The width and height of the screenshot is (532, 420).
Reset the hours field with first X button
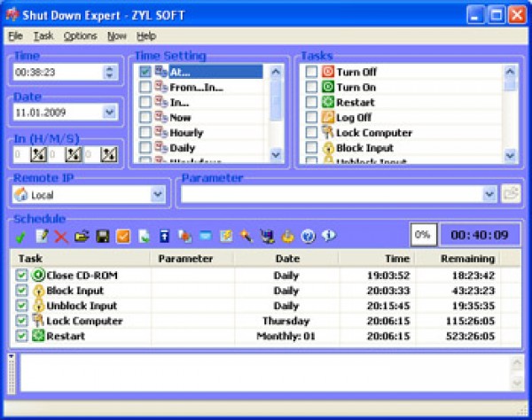pos(38,154)
